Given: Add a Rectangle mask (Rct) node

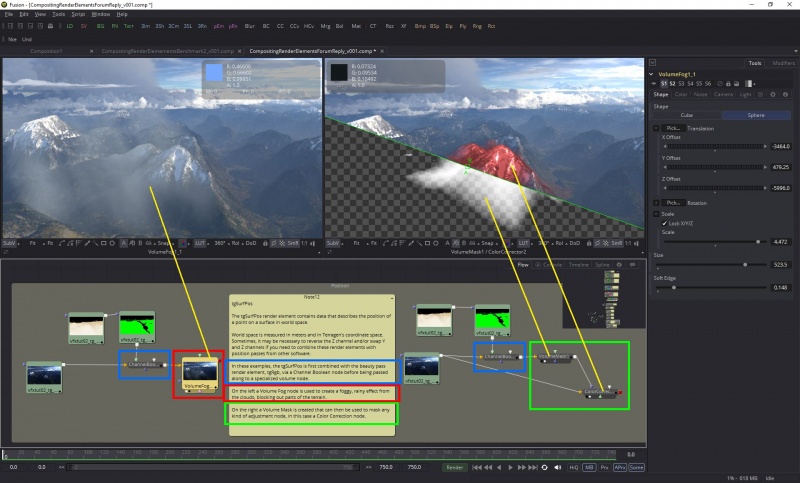Looking at the screenshot, I should 491,26.
